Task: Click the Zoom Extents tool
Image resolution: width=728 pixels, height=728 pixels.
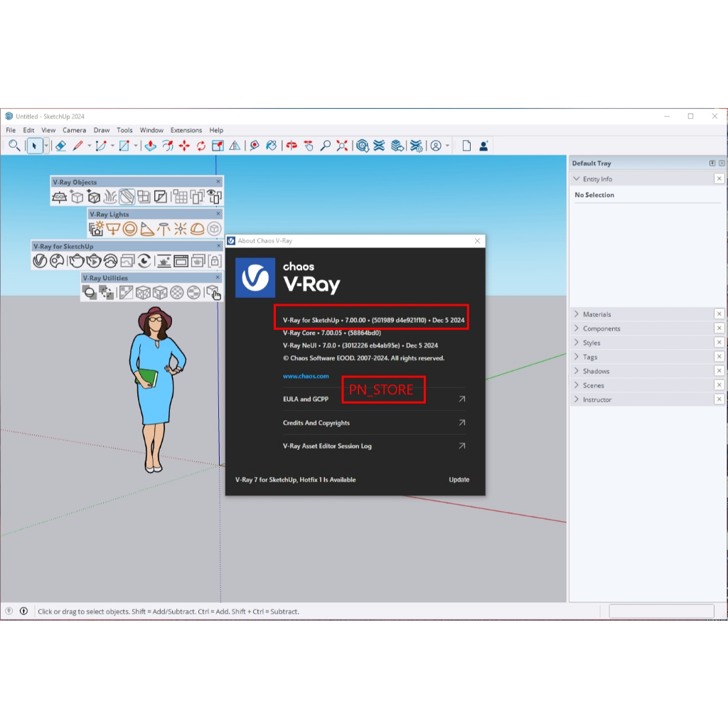Action: pos(342,146)
